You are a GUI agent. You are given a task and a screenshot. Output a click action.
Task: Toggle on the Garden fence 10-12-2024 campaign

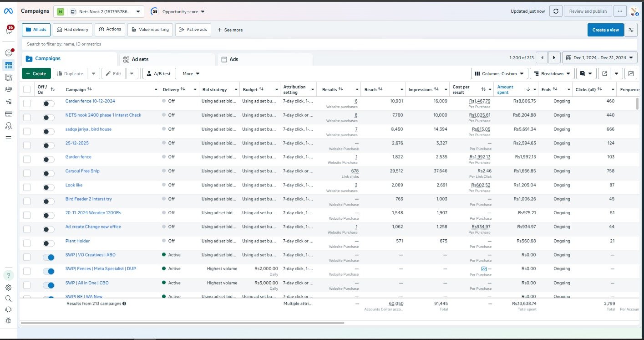pos(48,104)
